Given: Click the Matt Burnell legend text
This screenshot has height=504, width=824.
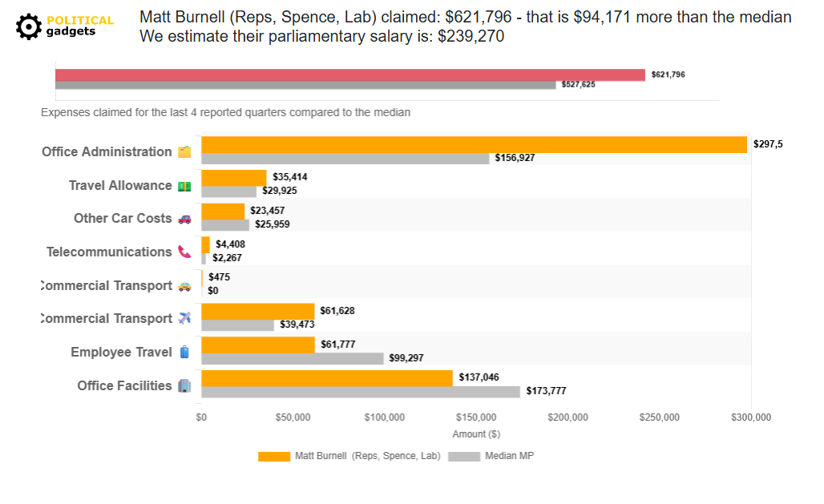Looking at the screenshot, I should (x=367, y=456).
